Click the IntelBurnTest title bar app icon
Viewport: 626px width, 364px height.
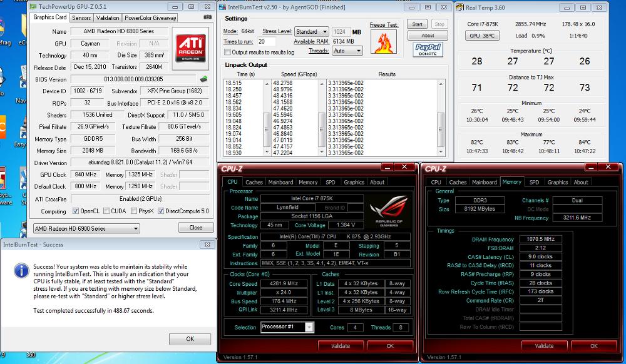click(x=223, y=7)
